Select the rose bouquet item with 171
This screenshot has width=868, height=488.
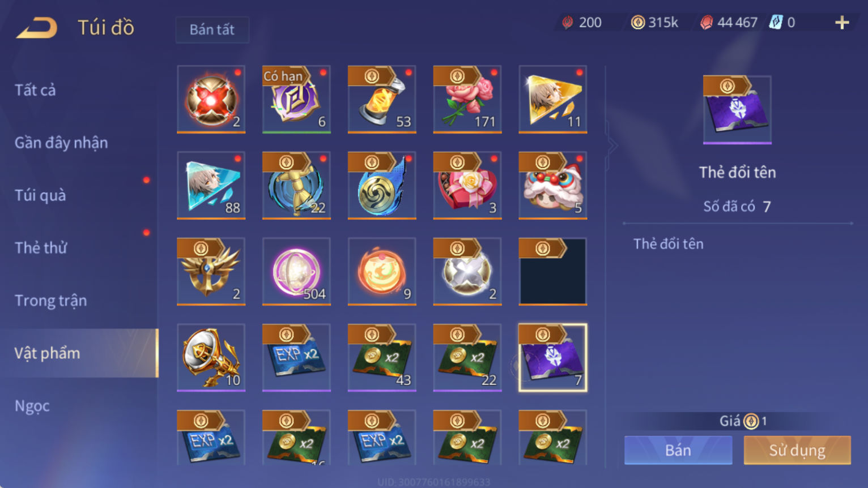point(467,99)
